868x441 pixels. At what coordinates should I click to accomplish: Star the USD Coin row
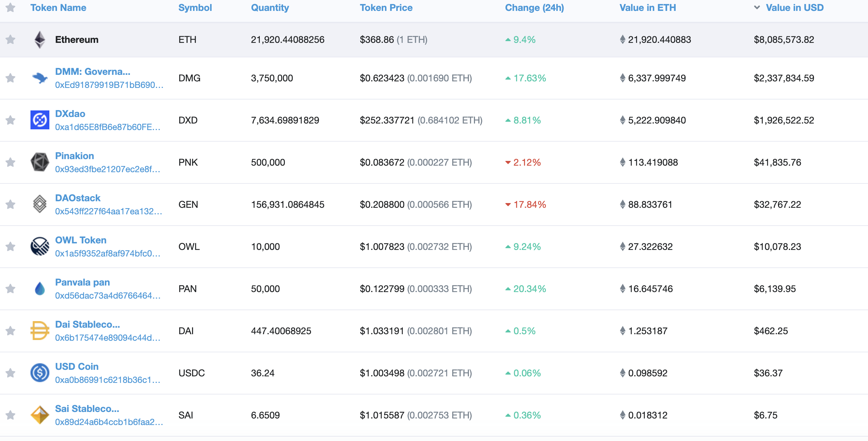point(11,373)
